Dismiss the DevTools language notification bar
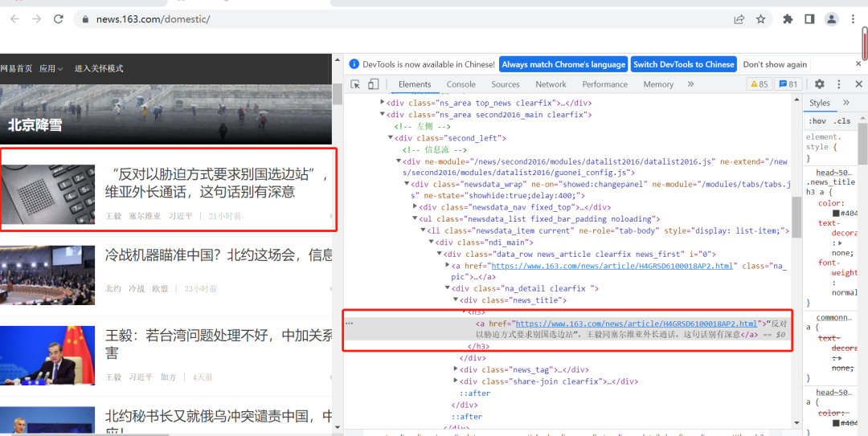This screenshot has width=868, height=436. 858,63
